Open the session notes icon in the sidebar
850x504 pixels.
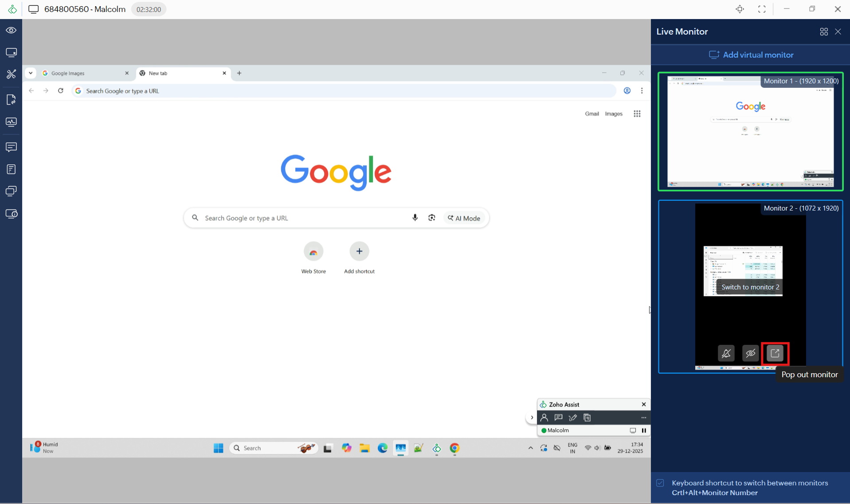tap(11, 169)
